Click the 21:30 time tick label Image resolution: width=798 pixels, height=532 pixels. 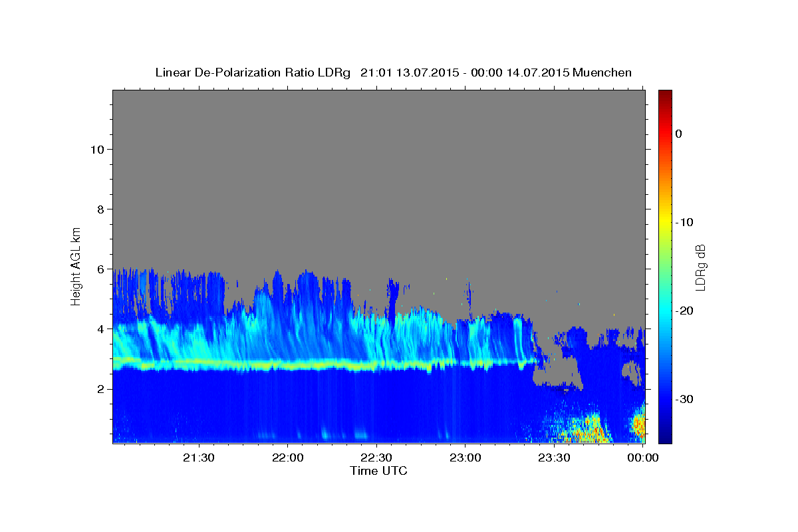[198, 458]
